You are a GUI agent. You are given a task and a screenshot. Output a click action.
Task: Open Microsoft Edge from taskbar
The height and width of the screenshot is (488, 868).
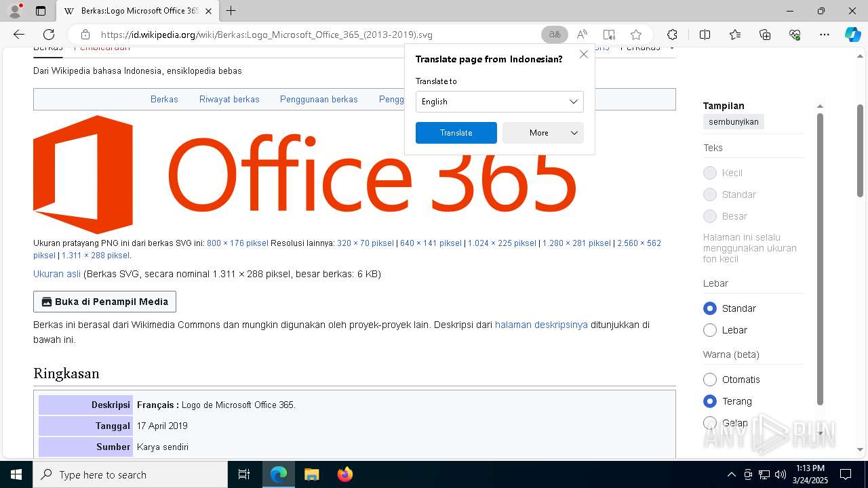pos(279,474)
